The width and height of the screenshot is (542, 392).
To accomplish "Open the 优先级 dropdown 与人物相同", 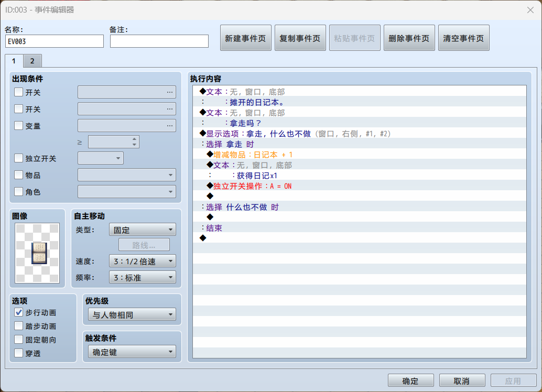I will tap(132, 314).
